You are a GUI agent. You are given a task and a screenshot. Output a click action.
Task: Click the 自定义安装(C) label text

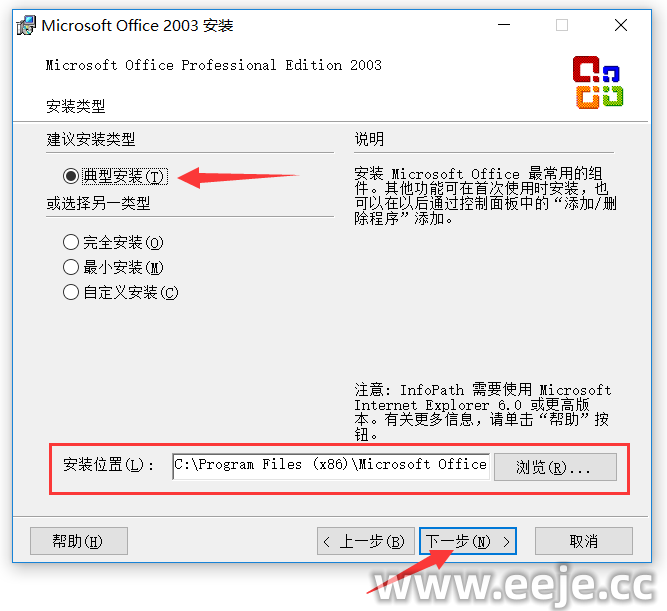click(x=131, y=292)
